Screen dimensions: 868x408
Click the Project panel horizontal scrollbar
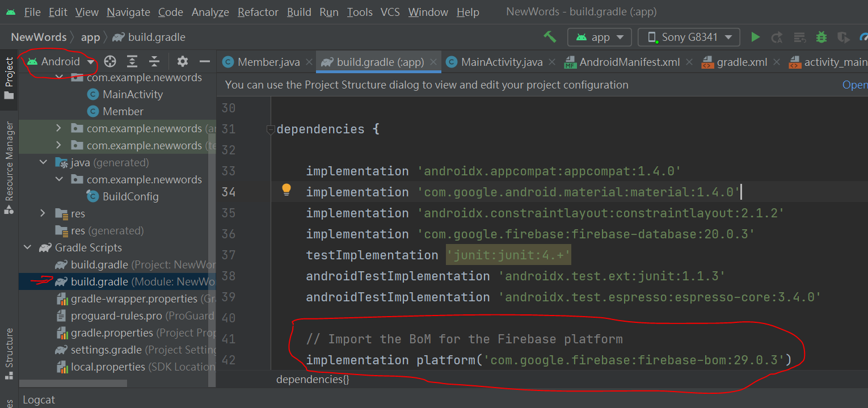(x=73, y=384)
